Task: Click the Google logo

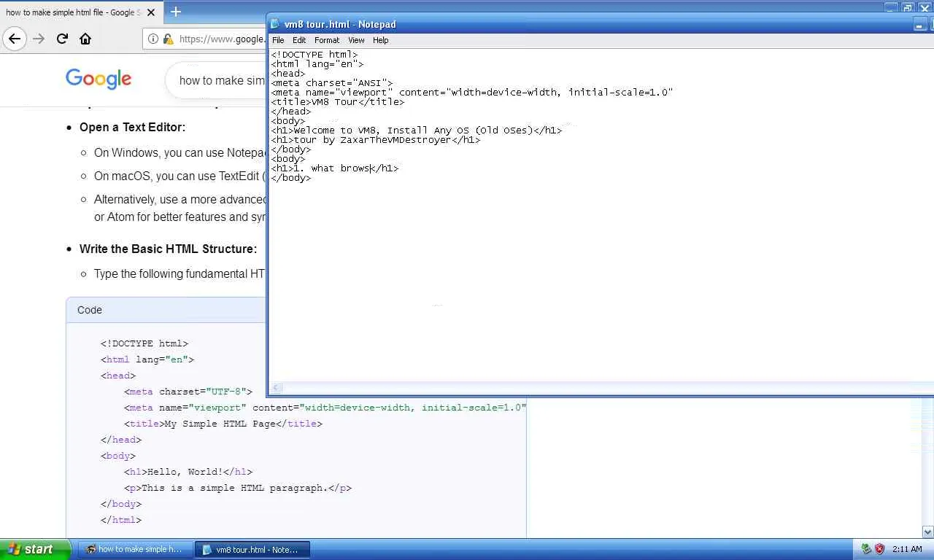Action: [x=99, y=79]
